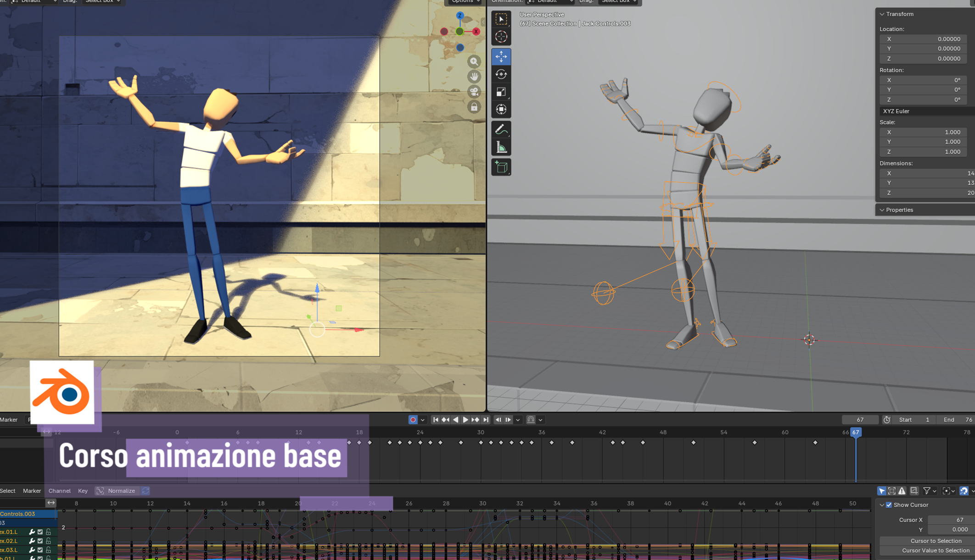Select the Scale tool icon
Screen dimensions: 975x560
click(x=501, y=92)
